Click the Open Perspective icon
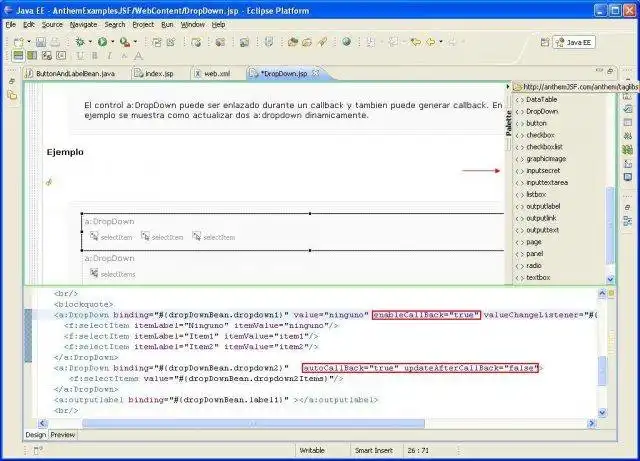The image size is (640, 461). [x=544, y=42]
